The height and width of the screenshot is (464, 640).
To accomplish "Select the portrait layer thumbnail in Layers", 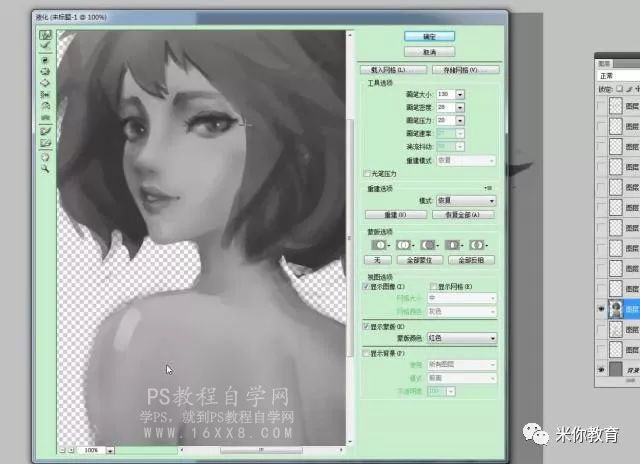I will click(616, 309).
